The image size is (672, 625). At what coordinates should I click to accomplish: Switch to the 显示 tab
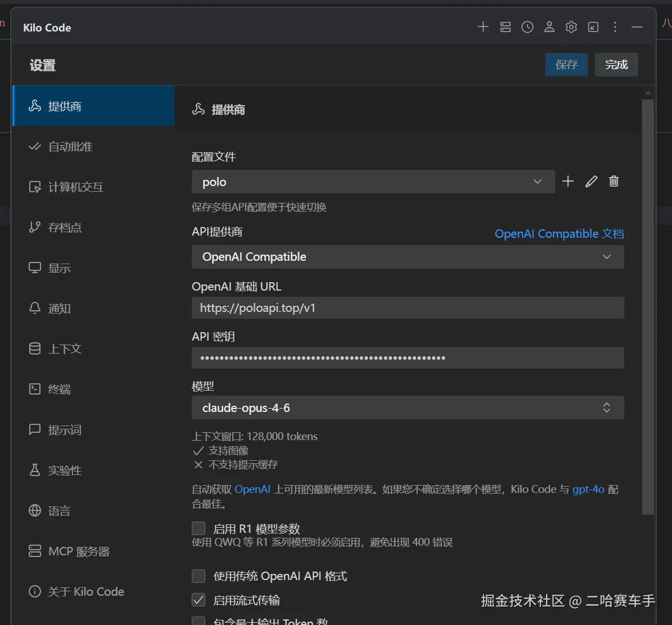[x=93, y=268]
